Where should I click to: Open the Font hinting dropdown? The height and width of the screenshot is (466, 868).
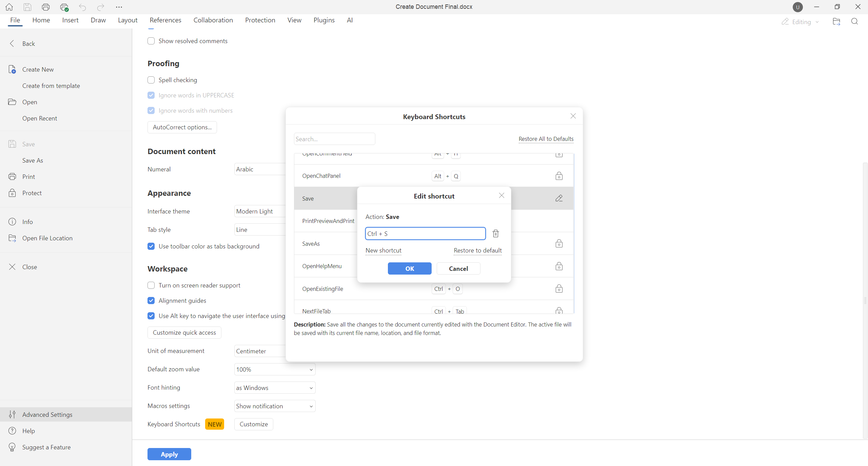tap(275, 388)
